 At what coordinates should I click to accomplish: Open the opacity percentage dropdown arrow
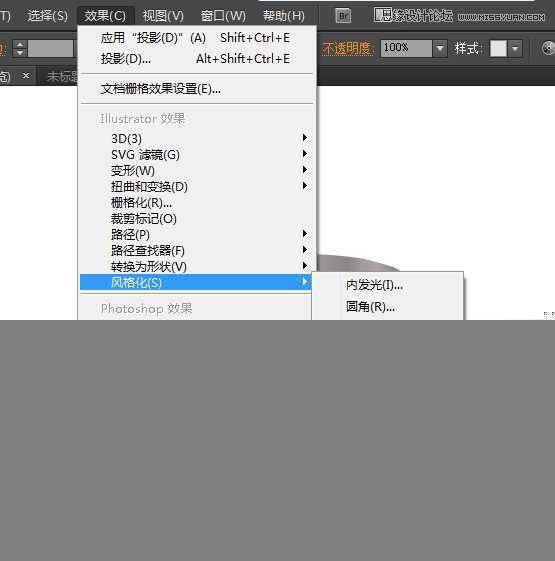[440, 48]
